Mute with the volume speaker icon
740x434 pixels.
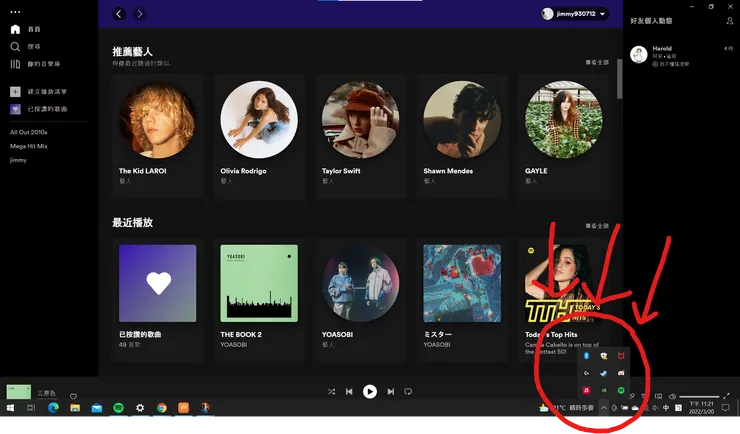pos(673,396)
